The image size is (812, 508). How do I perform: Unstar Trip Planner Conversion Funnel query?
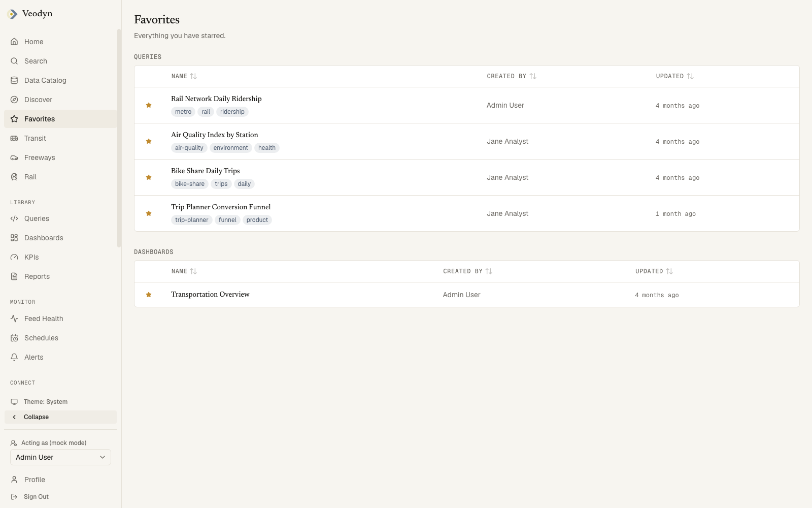149,213
